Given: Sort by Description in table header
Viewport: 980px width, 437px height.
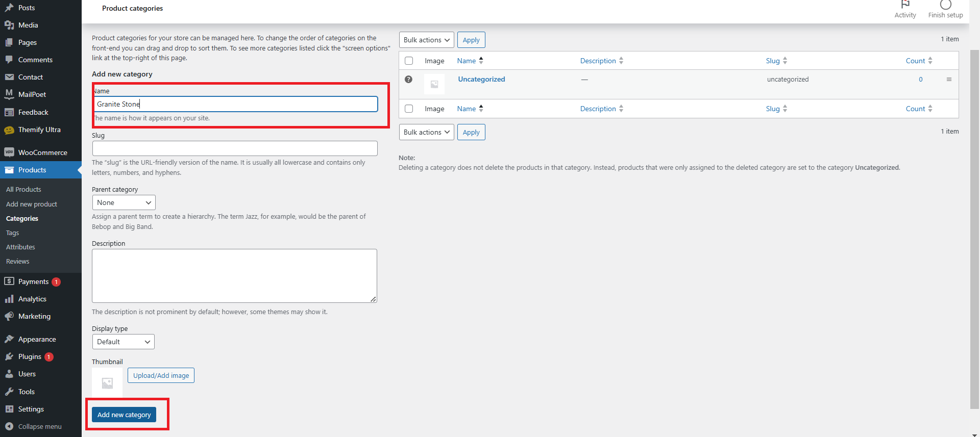Looking at the screenshot, I should click(602, 61).
